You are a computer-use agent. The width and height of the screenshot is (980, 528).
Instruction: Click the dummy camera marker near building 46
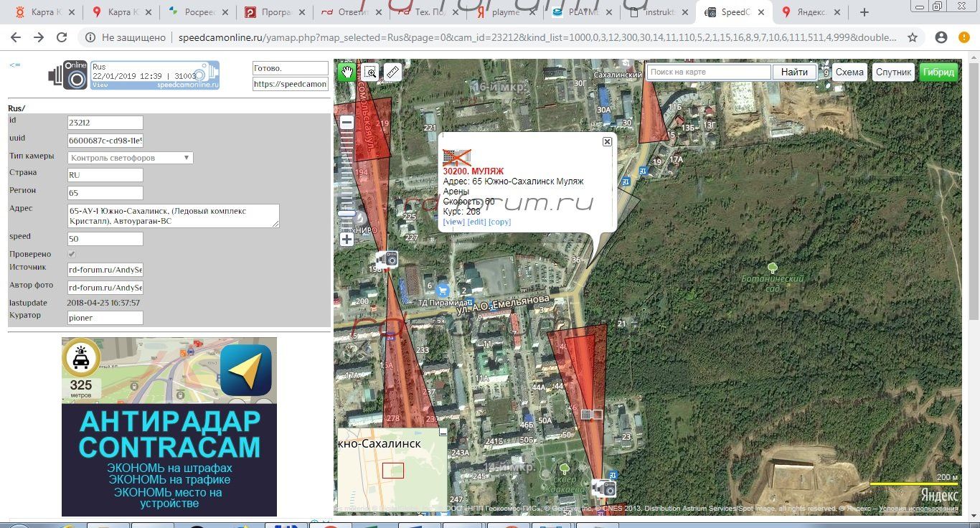tap(591, 414)
